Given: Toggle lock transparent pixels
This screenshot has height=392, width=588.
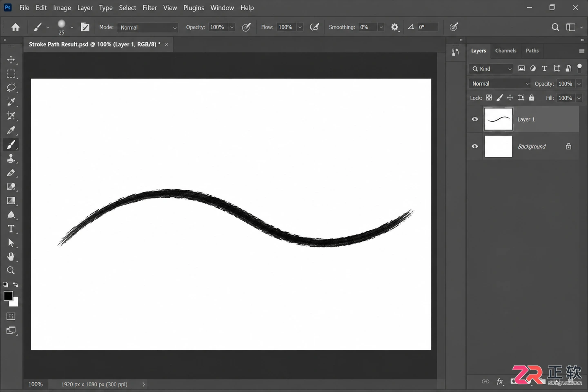Looking at the screenshot, I should [x=489, y=98].
